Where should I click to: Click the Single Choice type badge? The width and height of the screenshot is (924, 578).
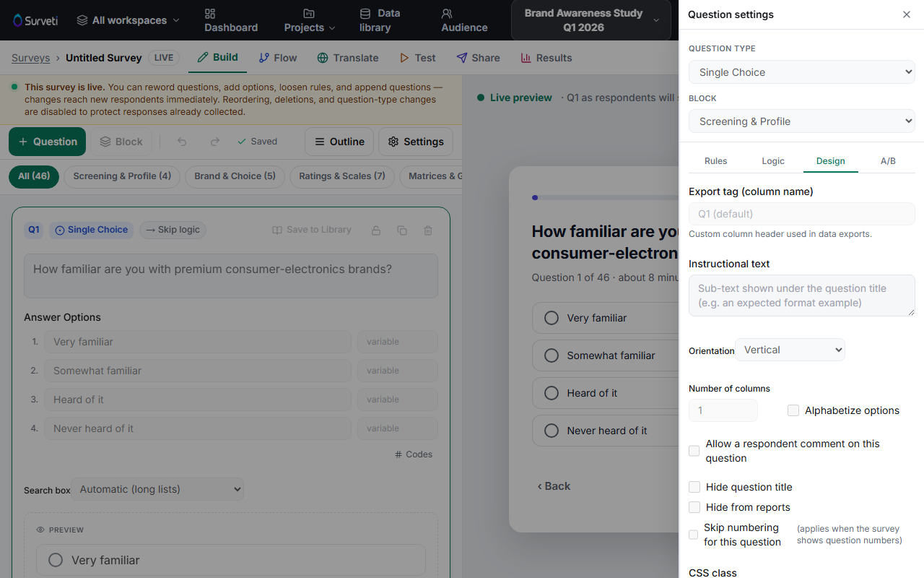click(x=91, y=230)
